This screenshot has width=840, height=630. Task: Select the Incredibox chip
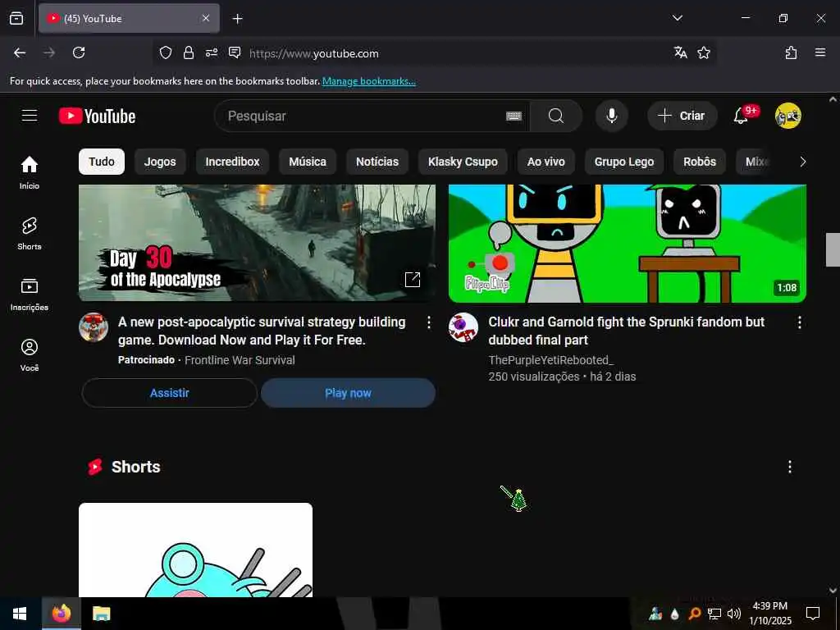[x=232, y=162]
